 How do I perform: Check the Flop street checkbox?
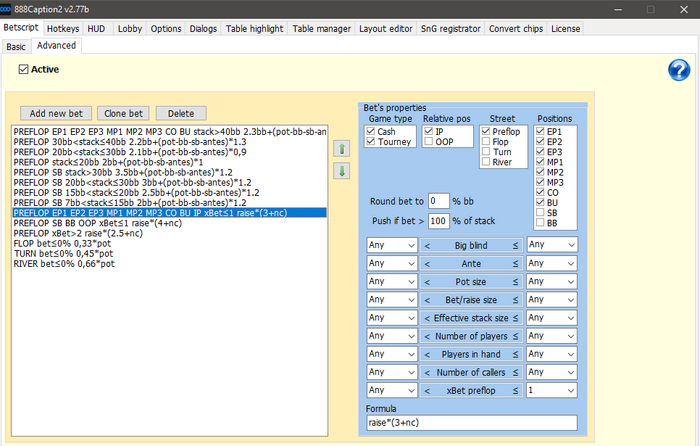tap(486, 143)
